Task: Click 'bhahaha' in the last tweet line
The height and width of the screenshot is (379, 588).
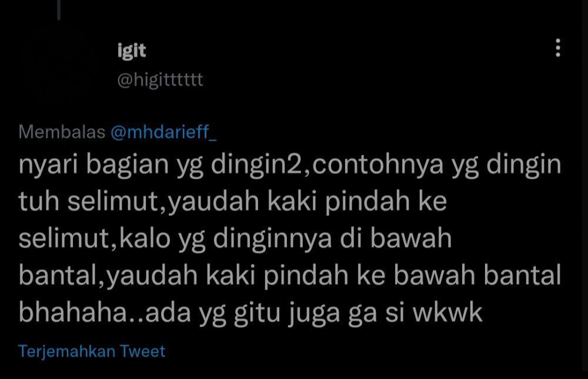Action: click(73, 312)
